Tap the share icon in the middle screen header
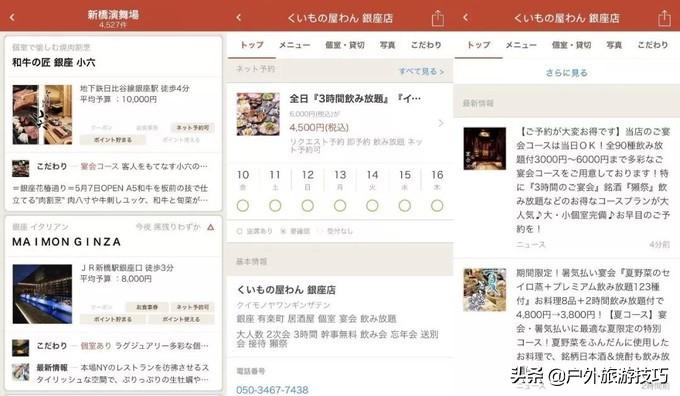 click(438, 18)
